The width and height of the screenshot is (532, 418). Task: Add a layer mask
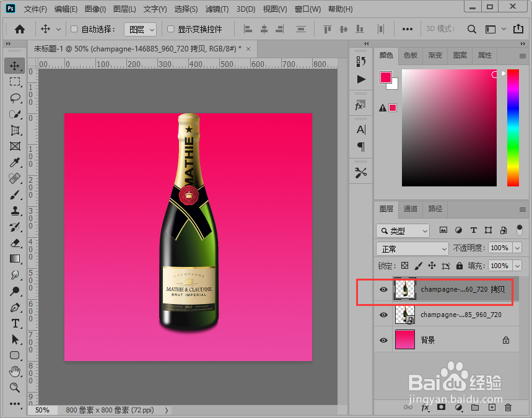point(441,407)
